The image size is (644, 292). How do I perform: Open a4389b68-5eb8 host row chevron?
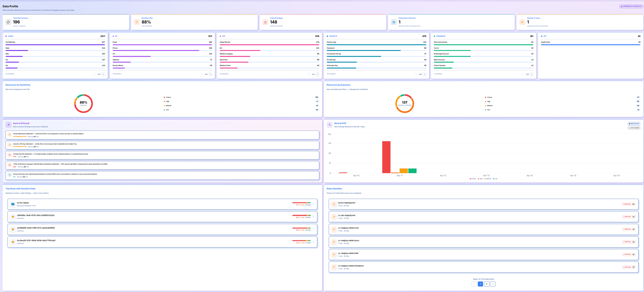click(313, 229)
